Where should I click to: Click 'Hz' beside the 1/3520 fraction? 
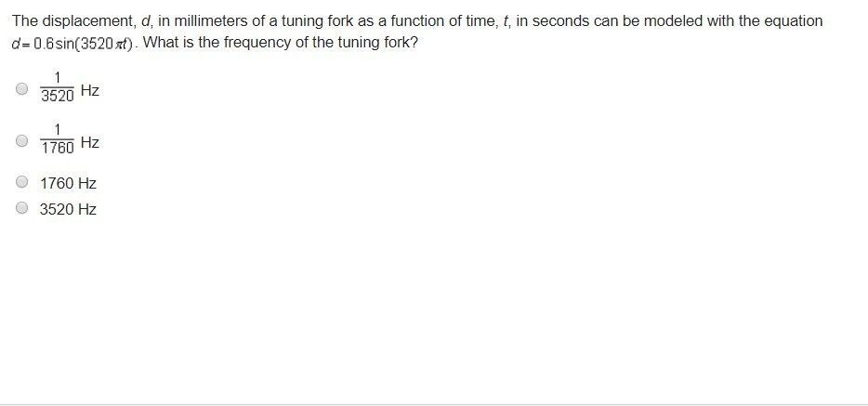(90, 90)
